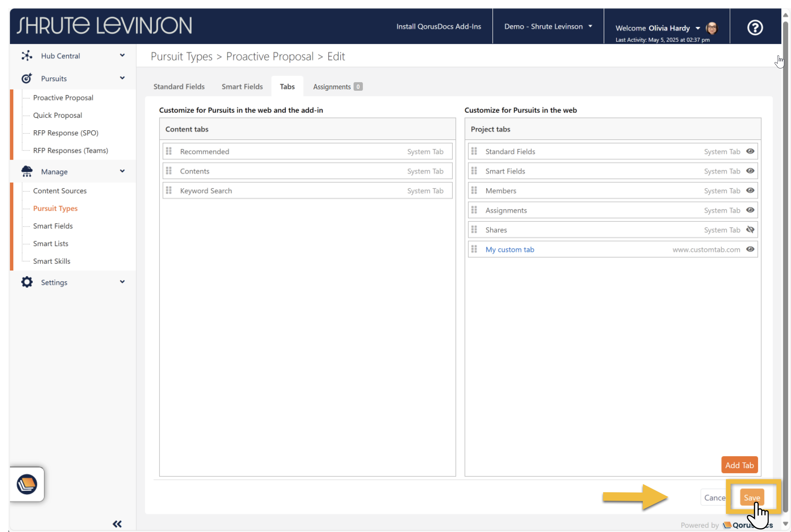Viewport: 791px width, 532px height.
Task: Grab the drag handle for Recommended tab
Action: [x=169, y=151]
